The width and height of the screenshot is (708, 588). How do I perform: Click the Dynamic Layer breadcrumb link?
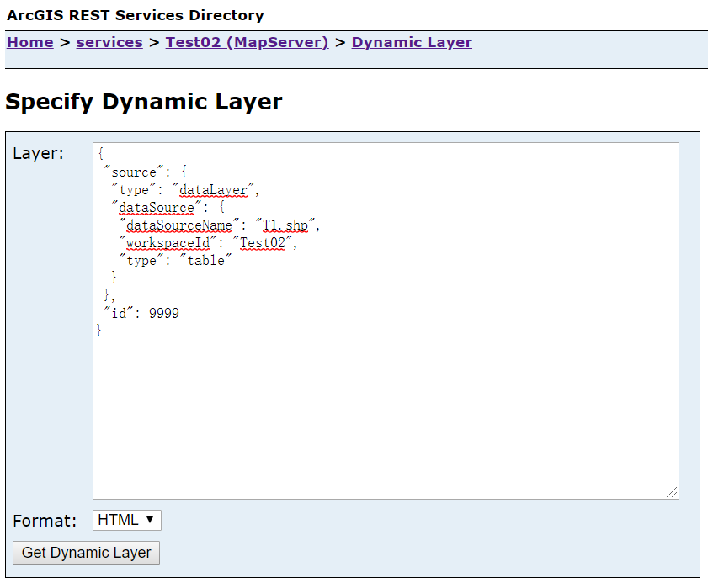pyautogui.click(x=412, y=42)
